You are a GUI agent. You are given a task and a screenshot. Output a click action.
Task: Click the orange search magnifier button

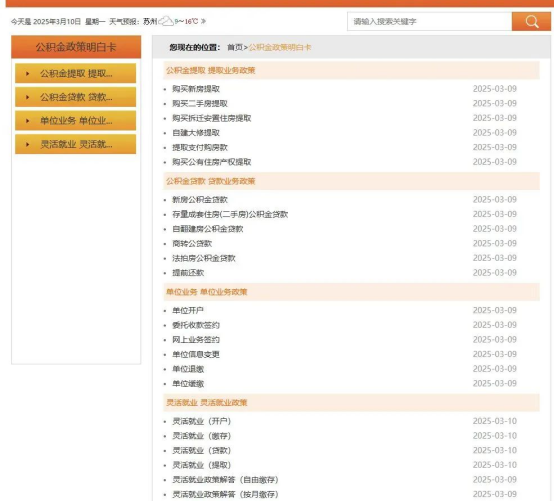pos(531,22)
